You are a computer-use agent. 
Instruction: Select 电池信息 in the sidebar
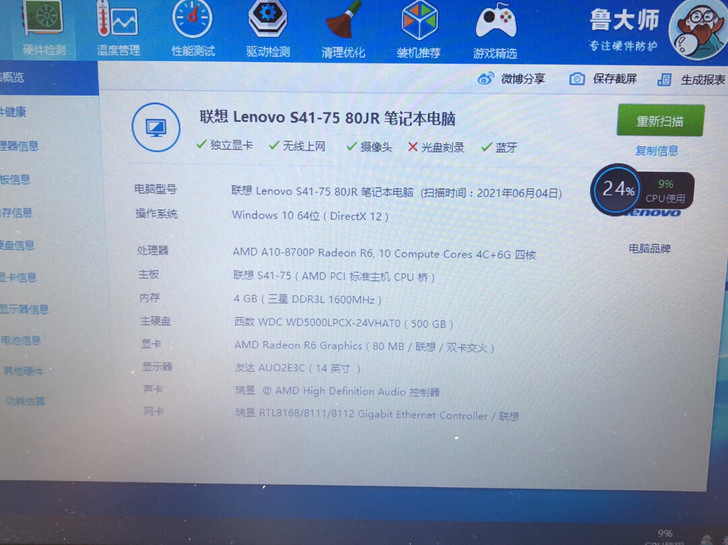pos(20,340)
